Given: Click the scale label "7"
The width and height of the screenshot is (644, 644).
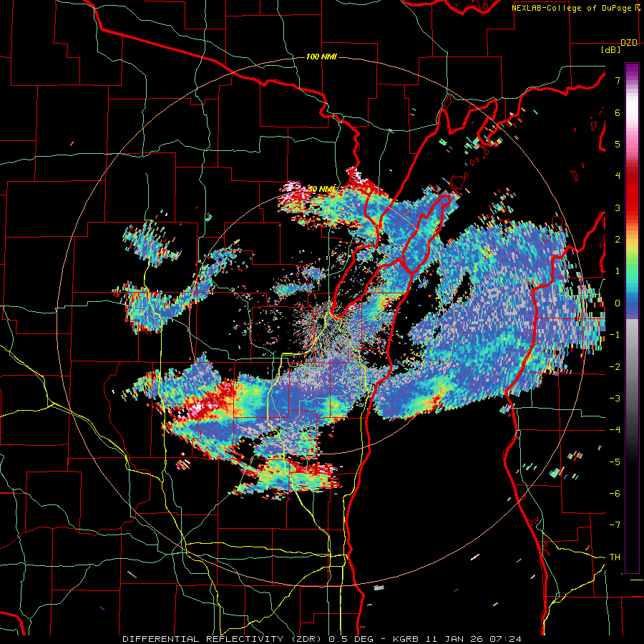Looking at the screenshot, I should (x=618, y=80).
